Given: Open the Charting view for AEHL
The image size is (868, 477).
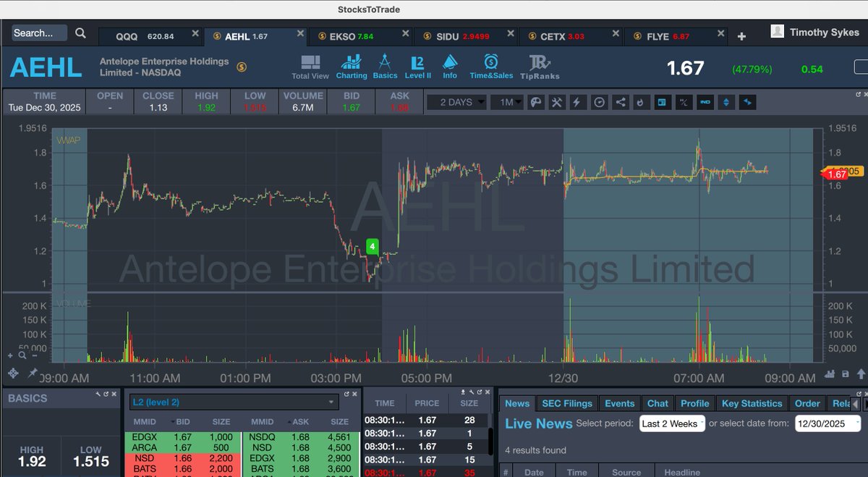Looking at the screenshot, I should coord(352,66).
